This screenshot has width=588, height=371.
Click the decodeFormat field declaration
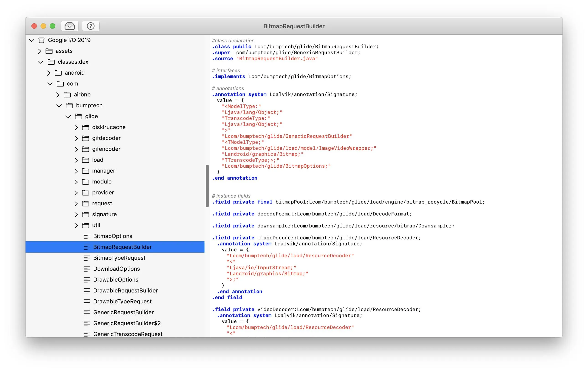pos(312,214)
